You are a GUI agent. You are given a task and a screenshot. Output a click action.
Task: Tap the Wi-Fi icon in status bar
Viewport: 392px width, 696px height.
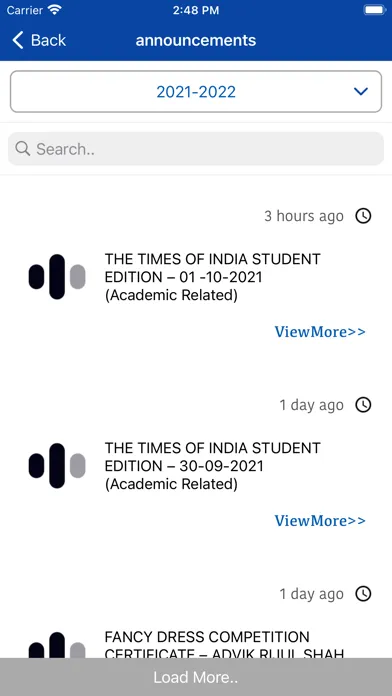click(x=55, y=10)
